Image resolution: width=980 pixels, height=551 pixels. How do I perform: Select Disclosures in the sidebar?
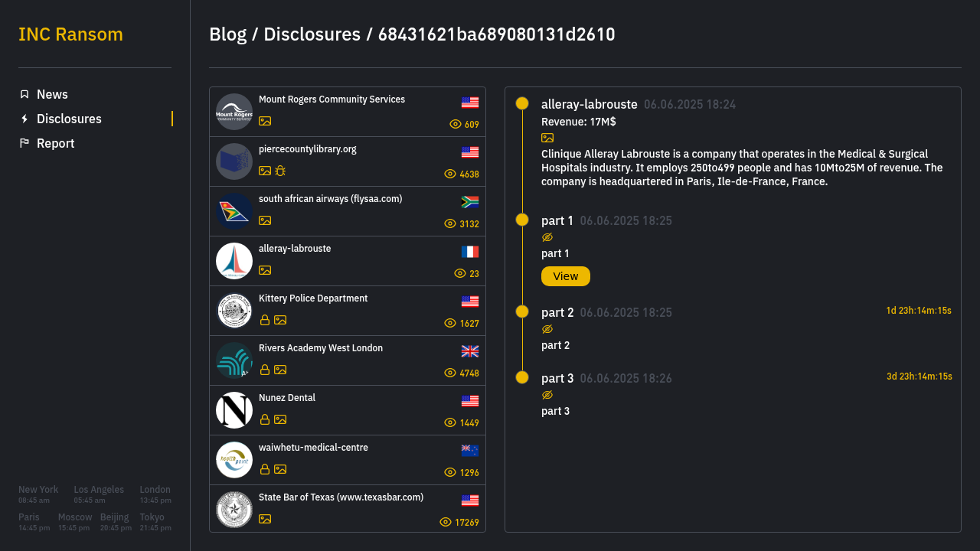pos(69,119)
